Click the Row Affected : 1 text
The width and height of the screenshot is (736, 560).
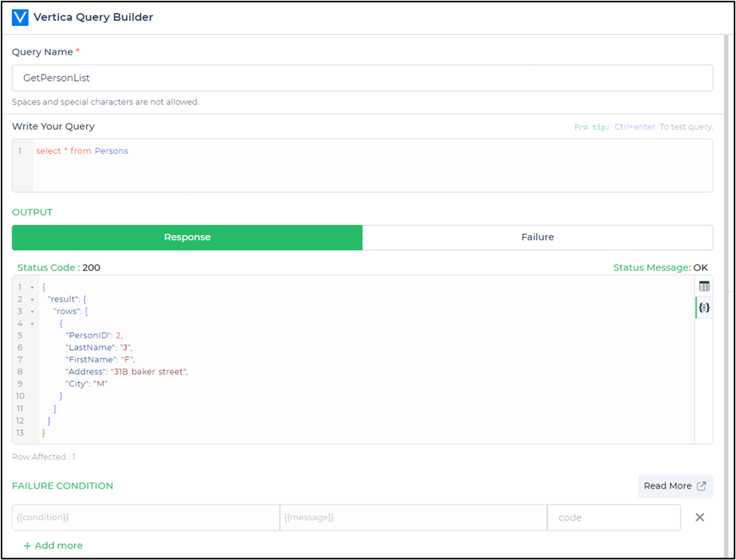click(x=44, y=457)
